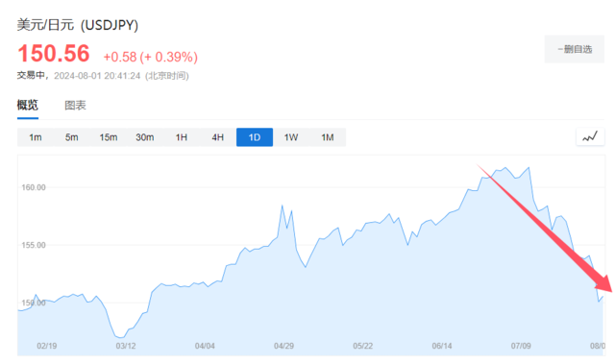Select the 1m timeframe
This screenshot has height=364, width=615.
(36, 137)
